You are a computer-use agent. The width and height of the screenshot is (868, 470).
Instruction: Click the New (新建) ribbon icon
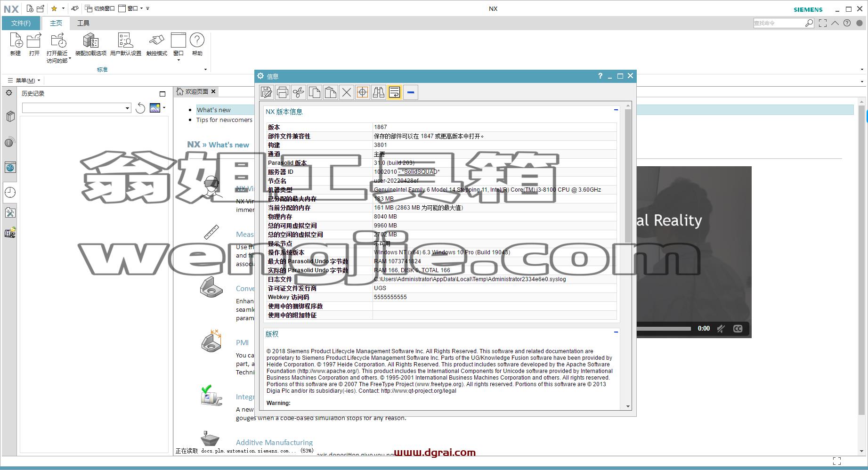click(16, 44)
